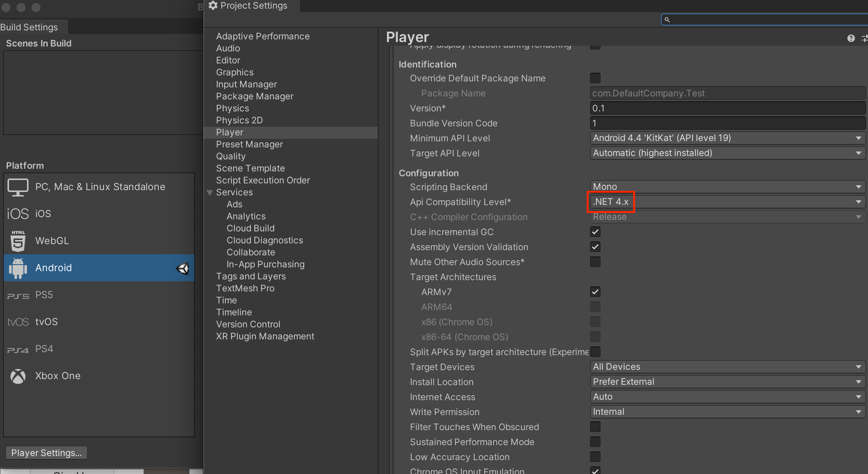Select the Android platform row
This screenshot has width=868, height=474.
(99, 268)
